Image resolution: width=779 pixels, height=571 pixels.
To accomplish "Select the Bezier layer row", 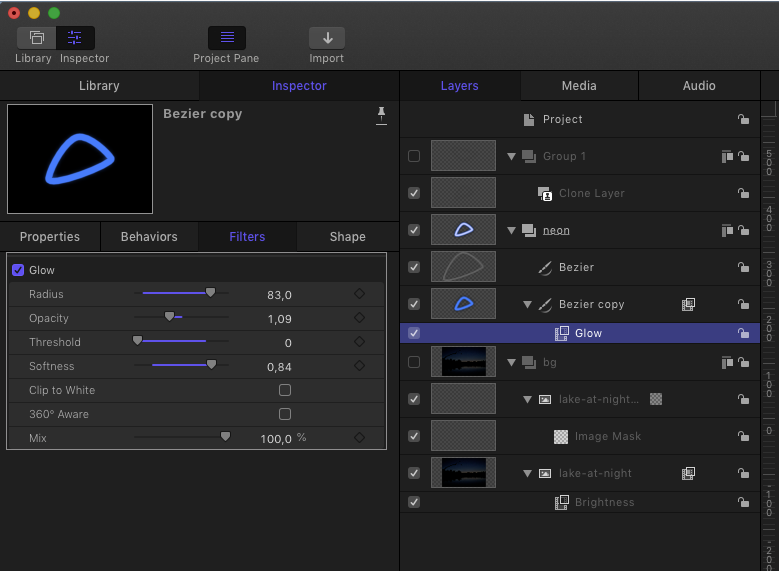I will [x=576, y=268].
